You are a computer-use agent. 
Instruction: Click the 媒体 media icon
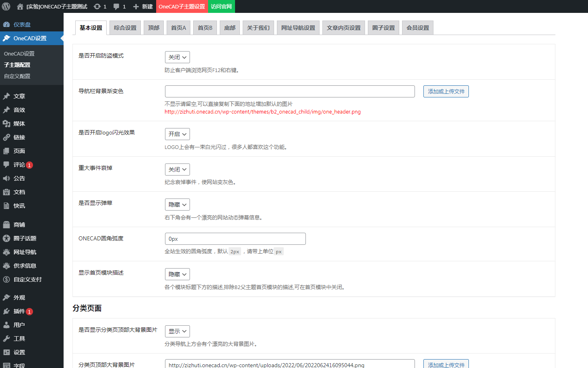[x=6, y=124]
